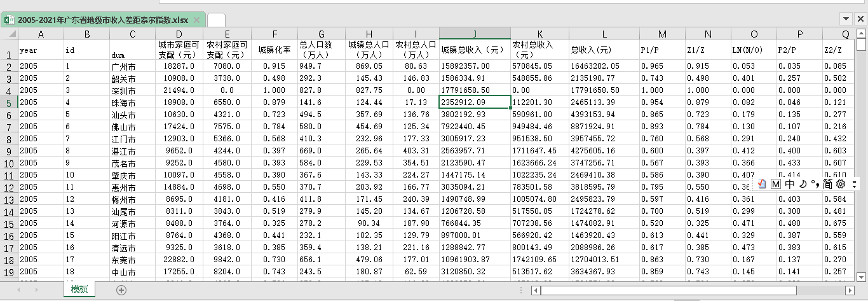Select cell with value 949.7
The image size is (868, 301).
pyautogui.click(x=322, y=66)
